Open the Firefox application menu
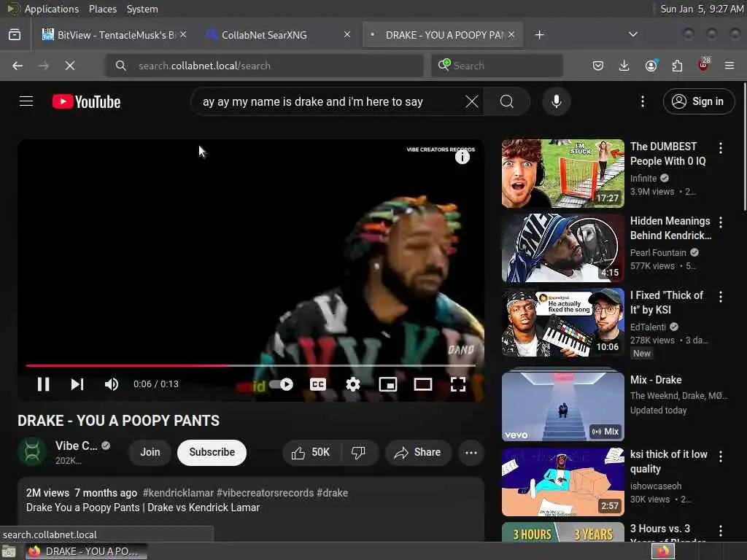This screenshot has width=747, height=560. [729, 66]
